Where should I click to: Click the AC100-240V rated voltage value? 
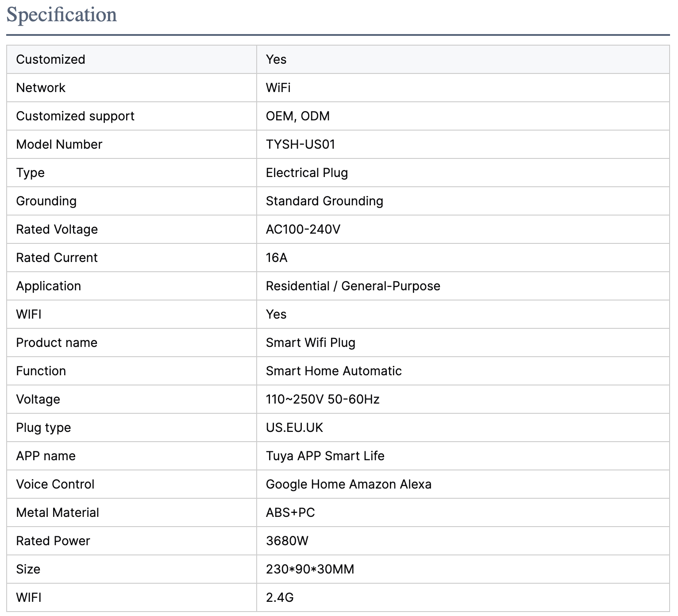tap(303, 229)
